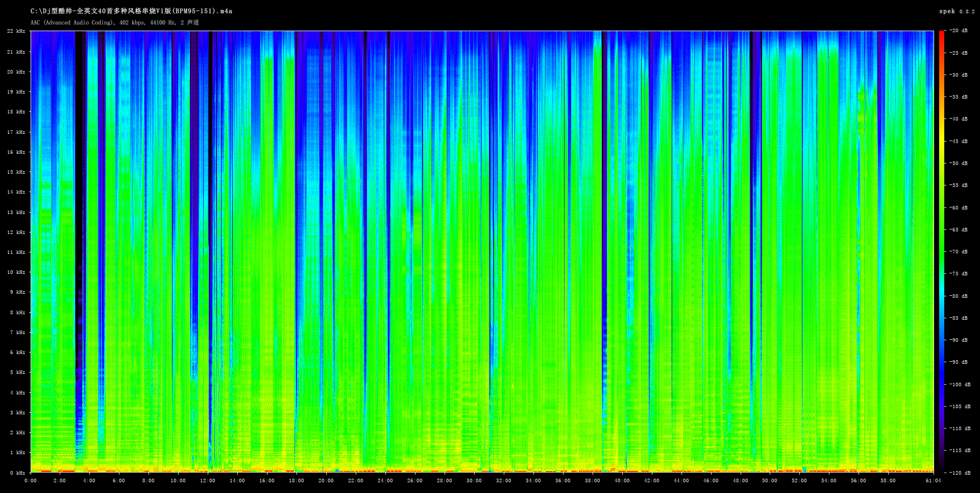
Task: Click the AAC codec info line
Action: (115, 22)
